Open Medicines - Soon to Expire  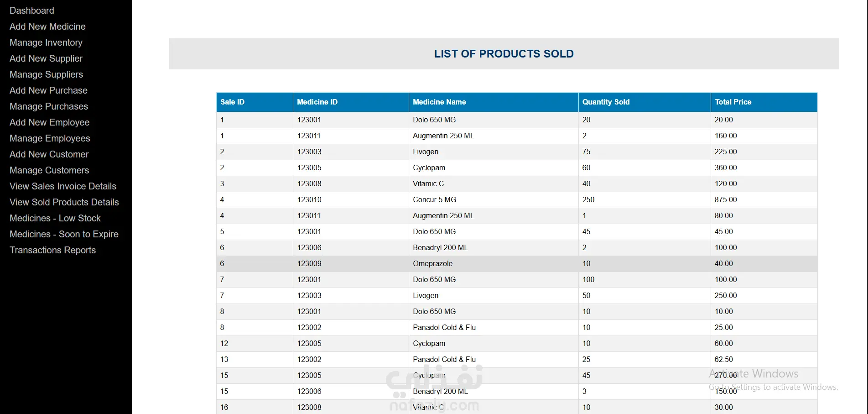tap(64, 234)
